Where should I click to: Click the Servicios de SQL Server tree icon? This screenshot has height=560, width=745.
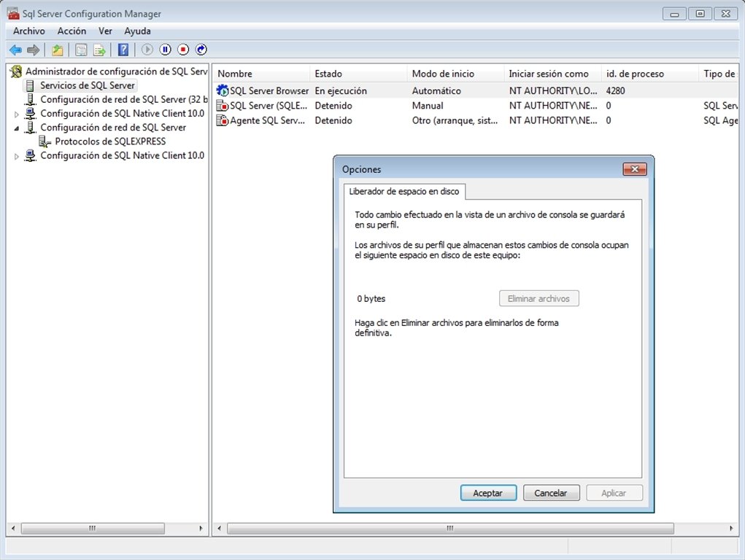tap(30, 85)
